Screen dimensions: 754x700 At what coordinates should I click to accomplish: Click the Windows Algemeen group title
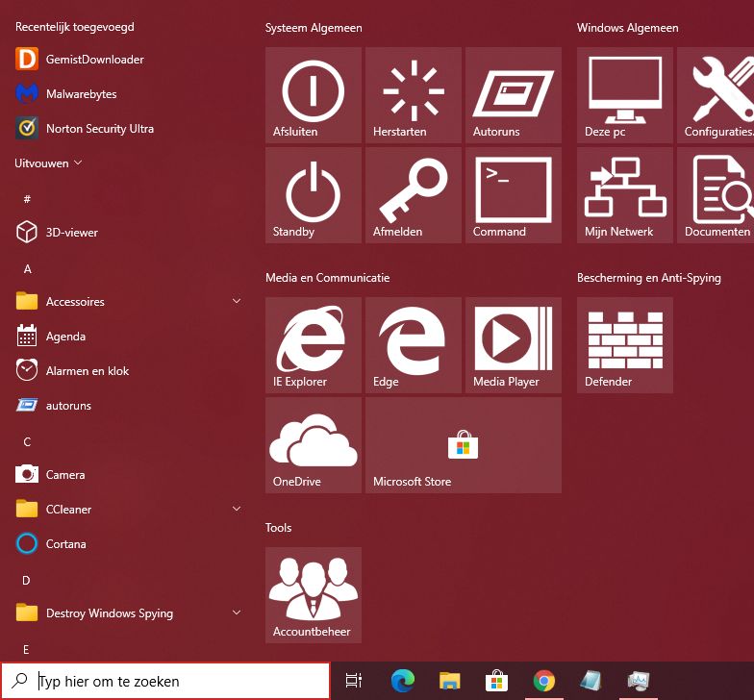[x=627, y=28]
